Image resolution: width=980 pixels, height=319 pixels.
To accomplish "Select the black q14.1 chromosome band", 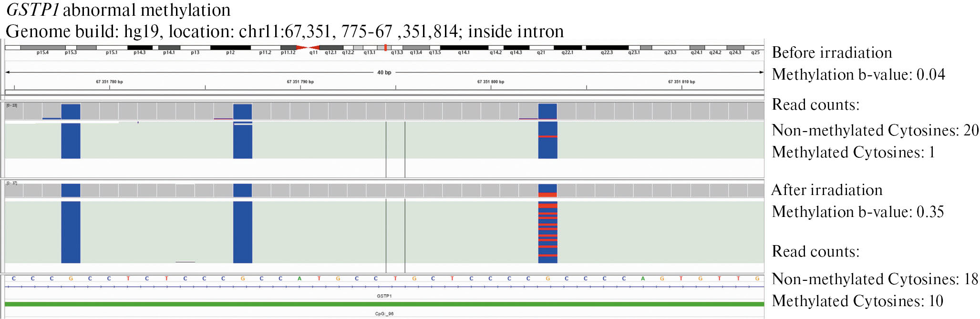I will pyautogui.click(x=464, y=48).
